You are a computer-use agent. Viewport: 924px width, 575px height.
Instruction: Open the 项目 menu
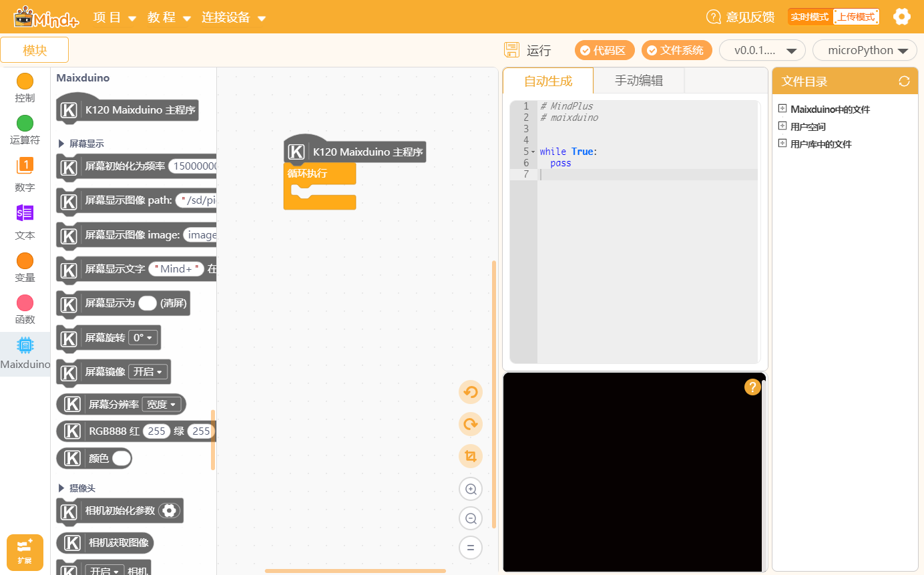(x=115, y=17)
